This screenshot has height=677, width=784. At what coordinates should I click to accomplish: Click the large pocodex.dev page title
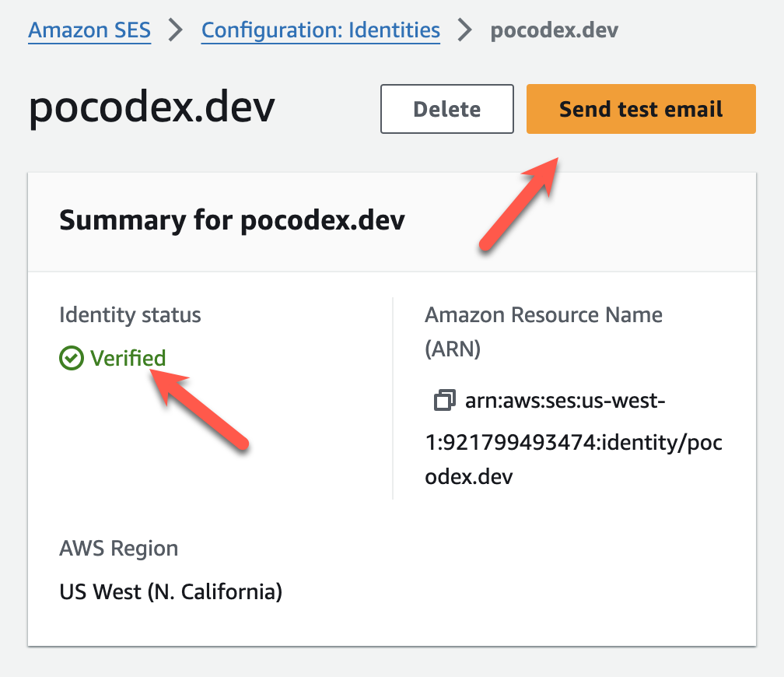pos(152,109)
